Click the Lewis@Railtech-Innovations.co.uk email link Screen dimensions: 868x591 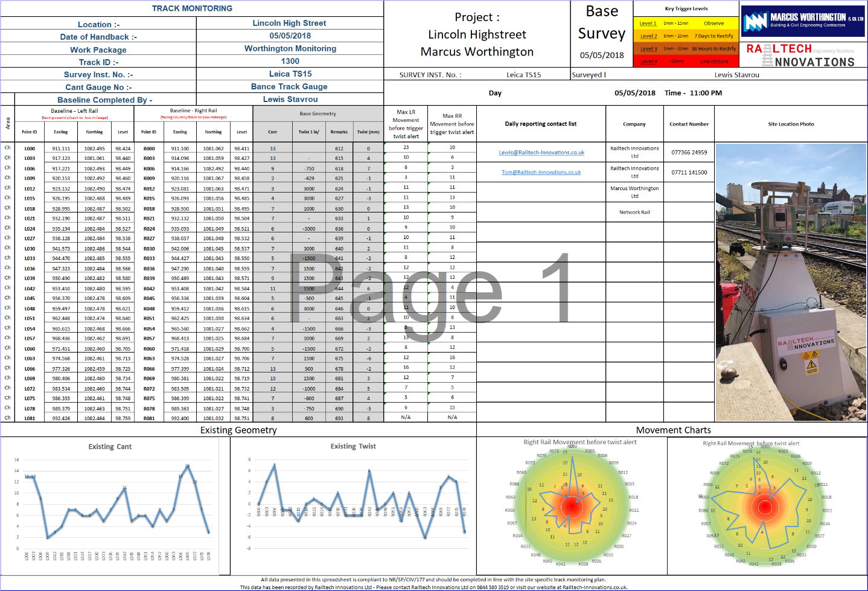541,152
